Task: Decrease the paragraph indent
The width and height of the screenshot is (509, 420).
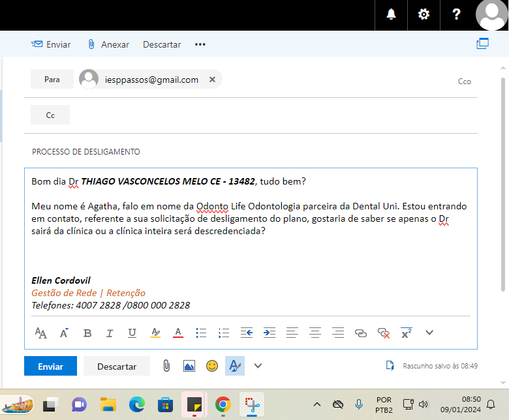Action: [247, 333]
